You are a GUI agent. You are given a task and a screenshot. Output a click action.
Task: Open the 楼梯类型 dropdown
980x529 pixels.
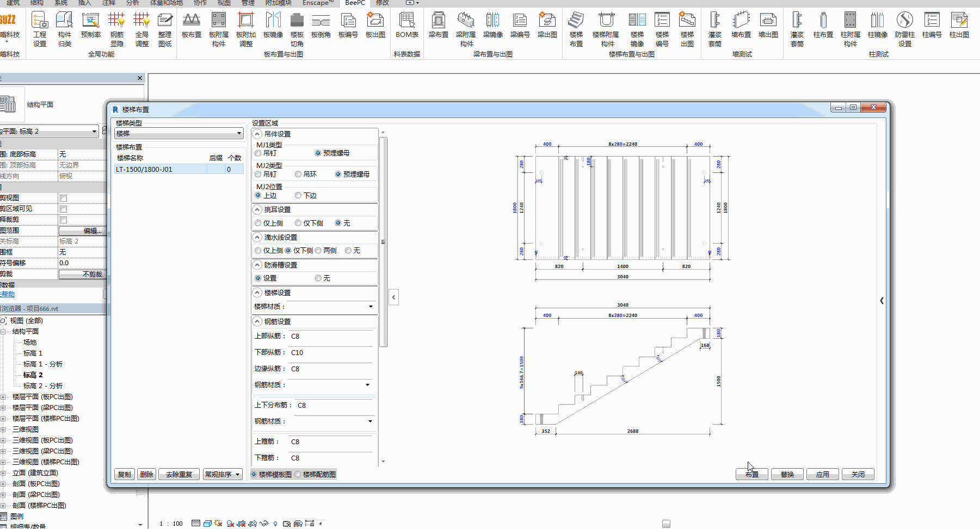[x=178, y=133]
